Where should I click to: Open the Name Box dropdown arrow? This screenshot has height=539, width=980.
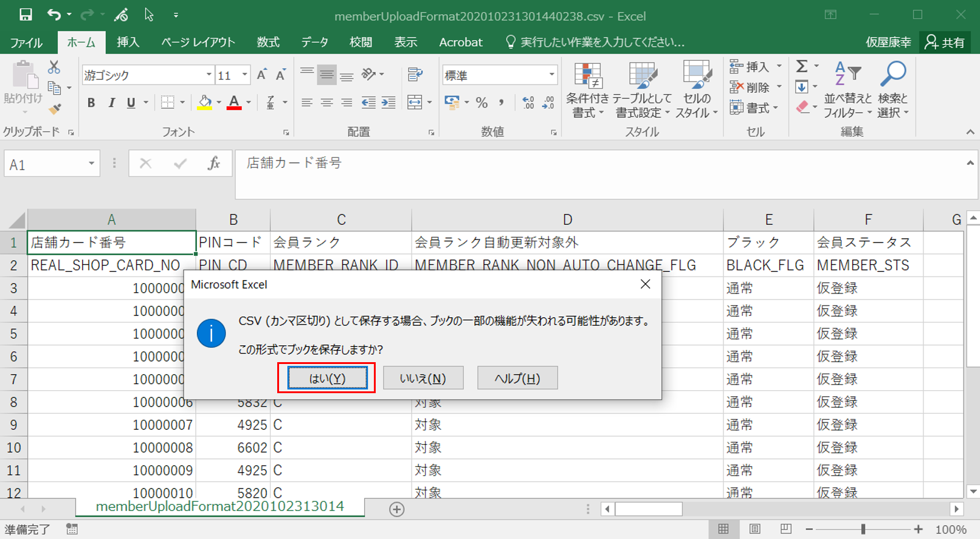coord(91,163)
